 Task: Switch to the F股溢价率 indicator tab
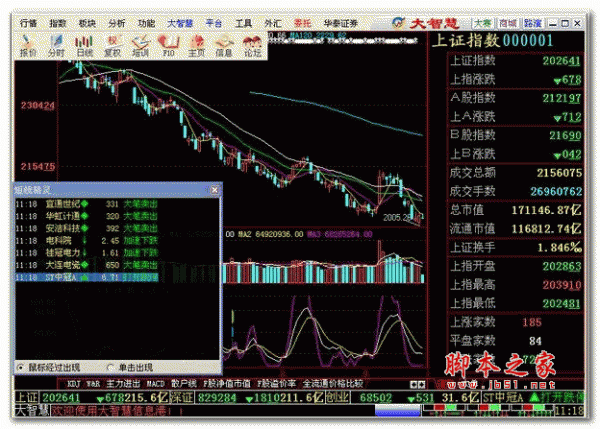pyautogui.click(x=277, y=384)
